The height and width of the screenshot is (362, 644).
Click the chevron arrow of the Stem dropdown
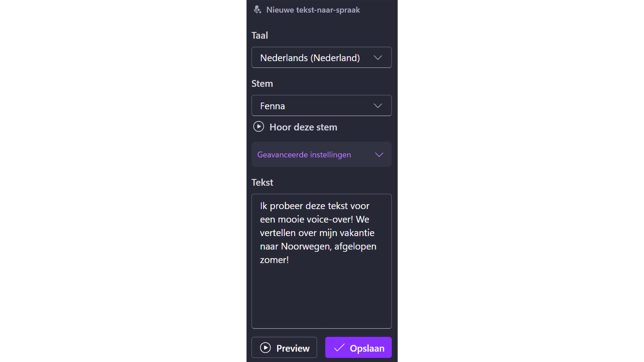click(378, 106)
